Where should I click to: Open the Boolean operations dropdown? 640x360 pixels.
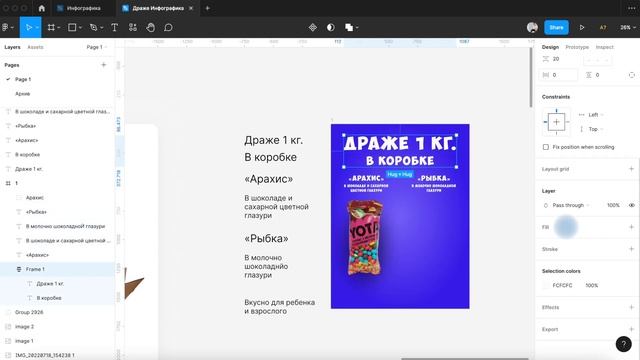pyautogui.click(x=357, y=27)
